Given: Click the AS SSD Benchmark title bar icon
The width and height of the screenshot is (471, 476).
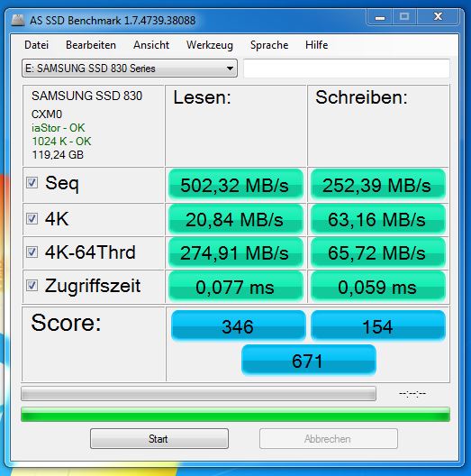Looking at the screenshot, I should 18,20.
